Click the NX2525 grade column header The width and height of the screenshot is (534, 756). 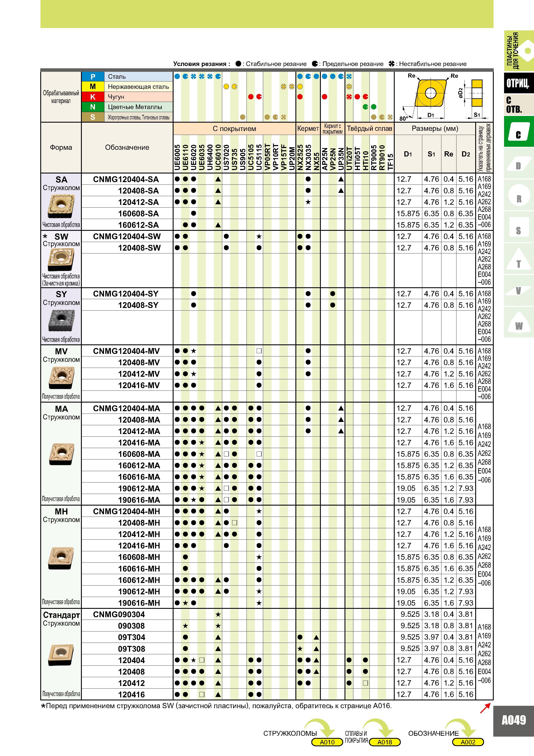[x=300, y=157]
